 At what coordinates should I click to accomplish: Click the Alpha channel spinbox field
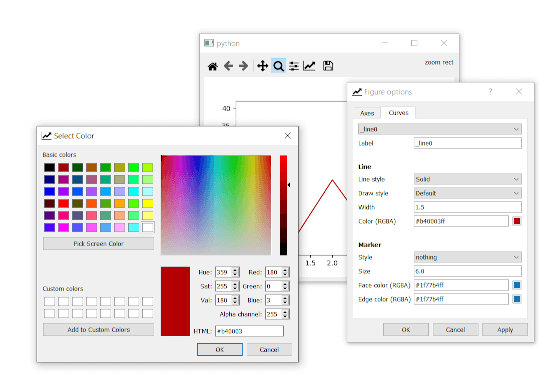click(x=274, y=314)
